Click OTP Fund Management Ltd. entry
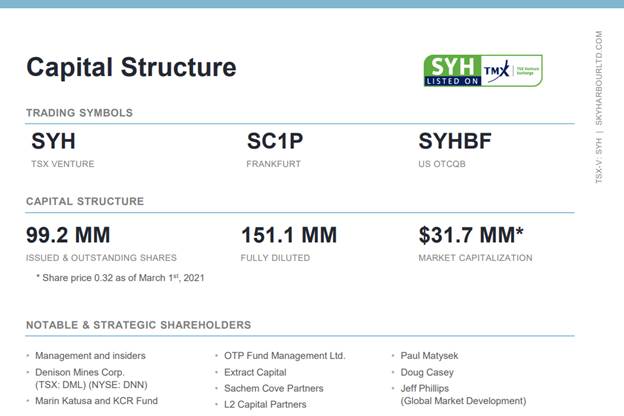Screen dimensions: 624x416 (x=284, y=355)
